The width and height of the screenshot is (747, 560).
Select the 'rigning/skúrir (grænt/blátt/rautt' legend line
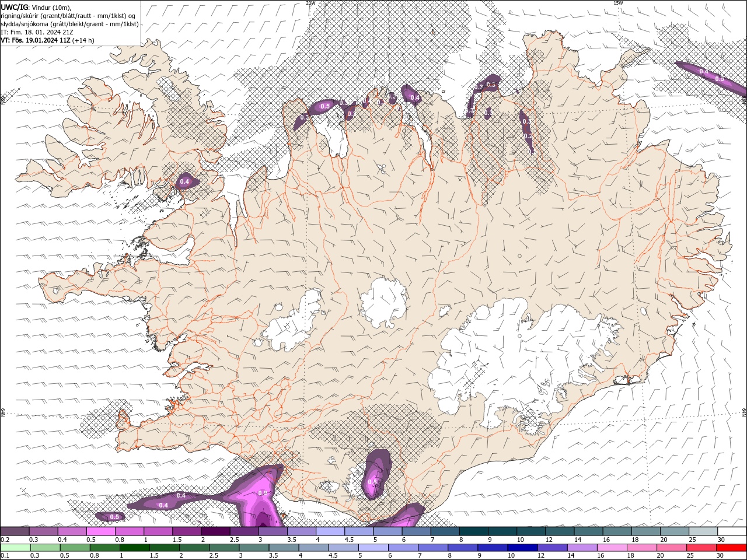click(x=69, y=16)
